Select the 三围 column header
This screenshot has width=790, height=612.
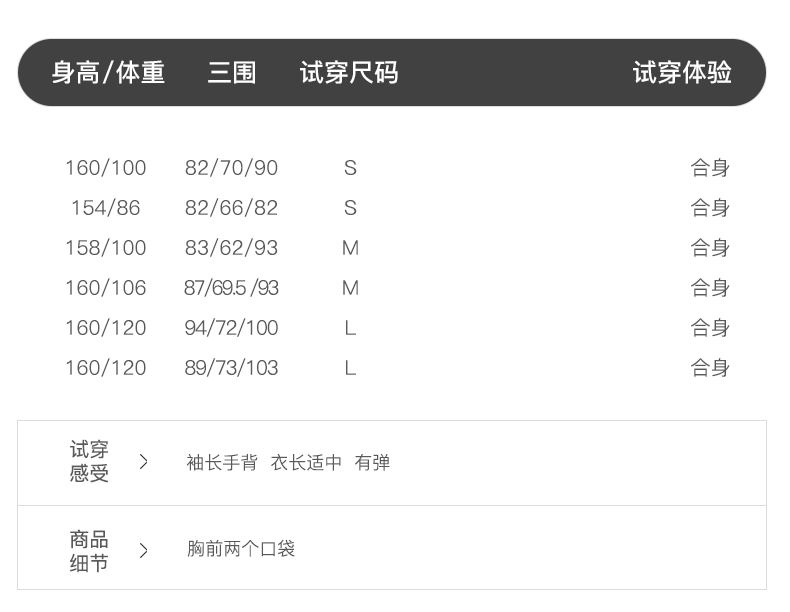click(x=232, y=73)
